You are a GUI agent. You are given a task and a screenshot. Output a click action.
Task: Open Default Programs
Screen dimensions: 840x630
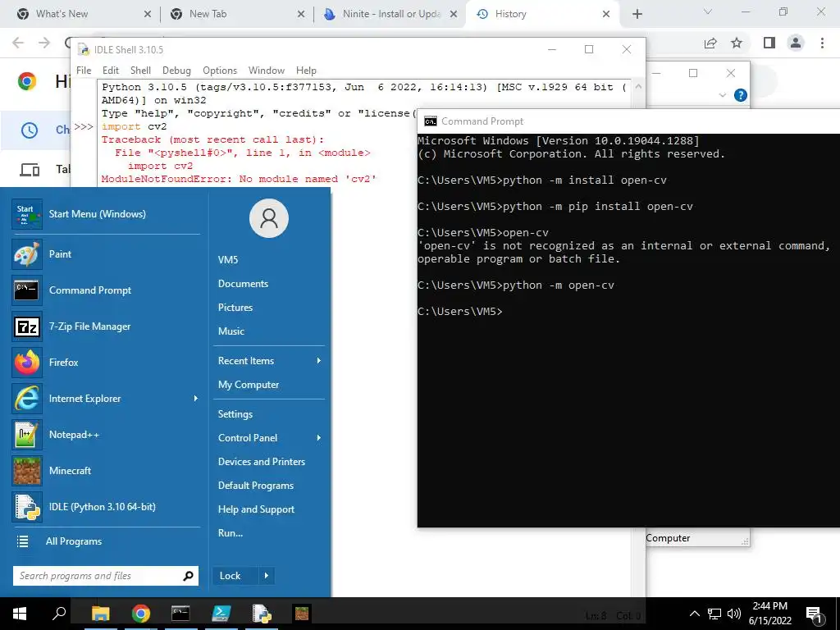[x=256, y=486]
